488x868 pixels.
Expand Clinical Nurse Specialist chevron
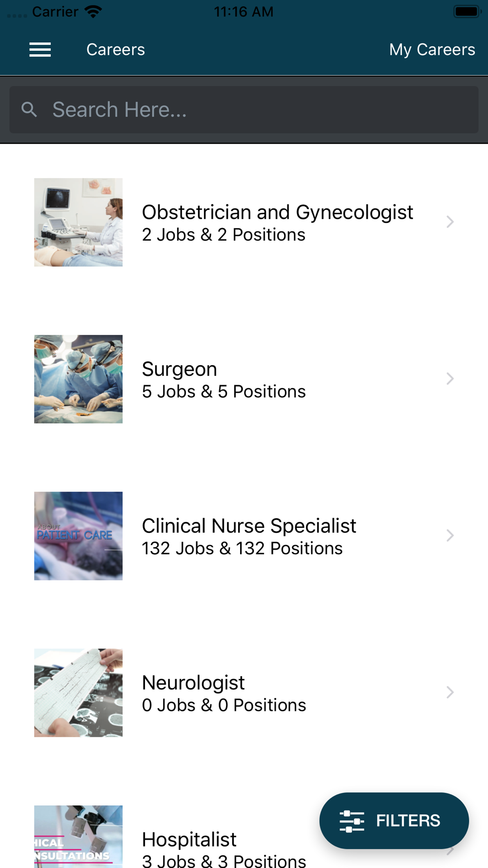450,536
